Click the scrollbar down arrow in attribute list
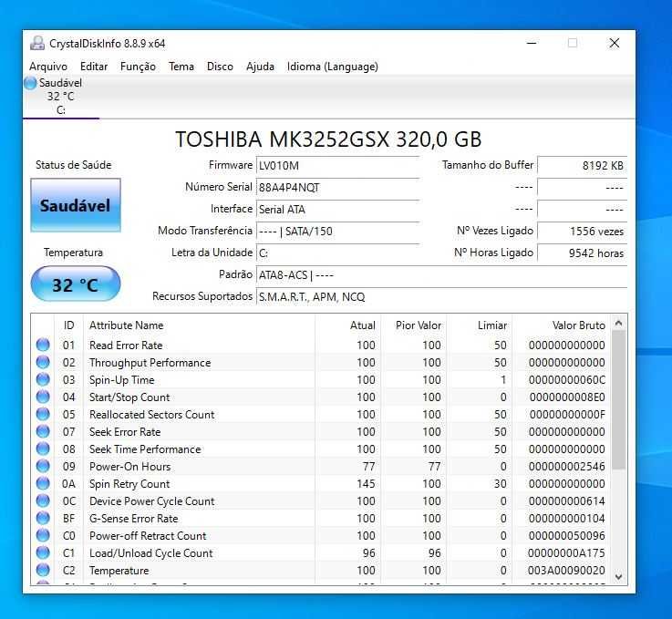 point(618,577)
